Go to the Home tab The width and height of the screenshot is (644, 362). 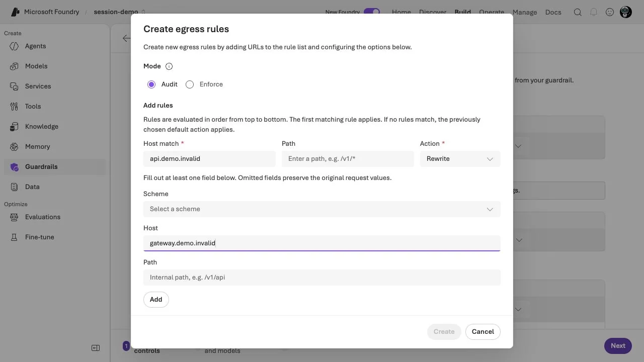(401, 12)
